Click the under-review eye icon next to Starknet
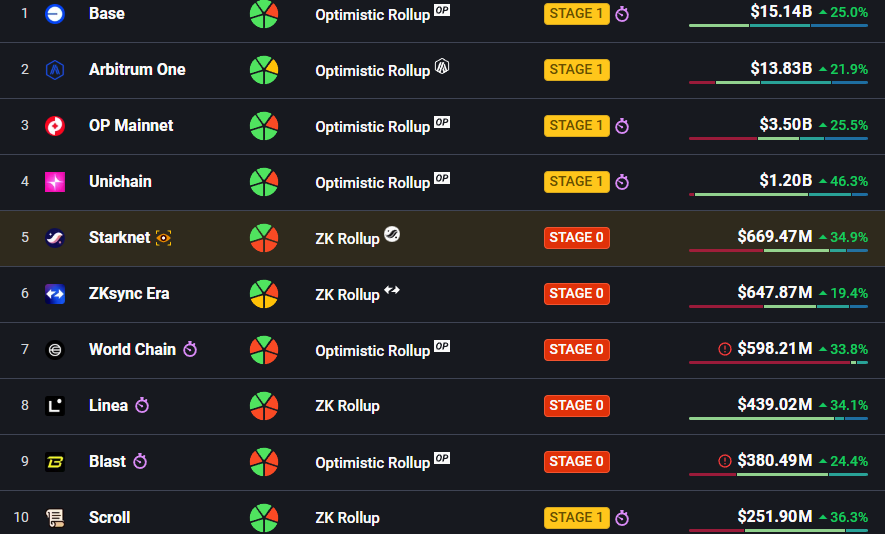This screenshot has height=534, width=885. (164, 238)
